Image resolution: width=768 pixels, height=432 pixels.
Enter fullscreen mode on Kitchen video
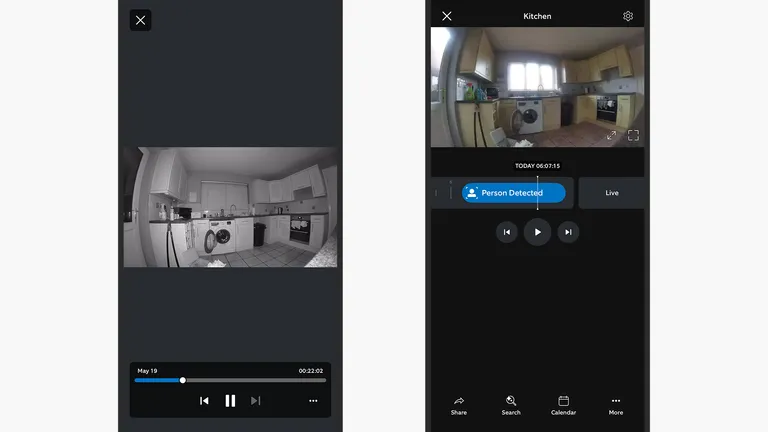coord(633,135)
